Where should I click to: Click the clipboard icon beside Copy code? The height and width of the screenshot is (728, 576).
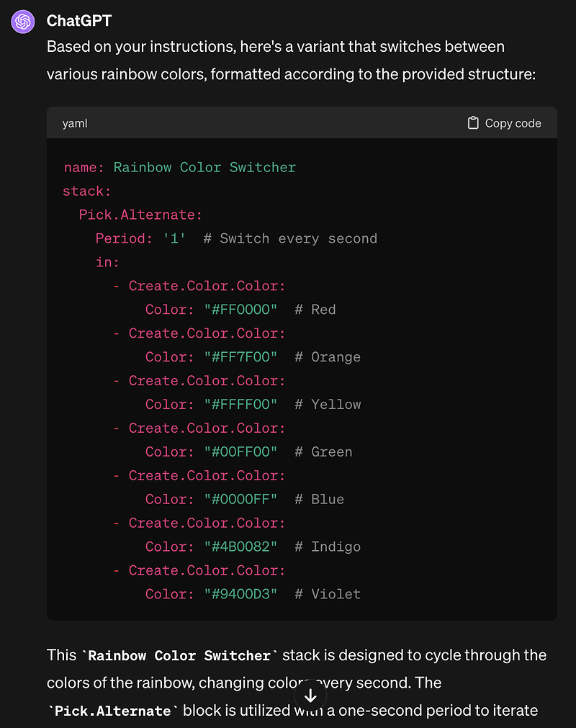coord(473,123)
